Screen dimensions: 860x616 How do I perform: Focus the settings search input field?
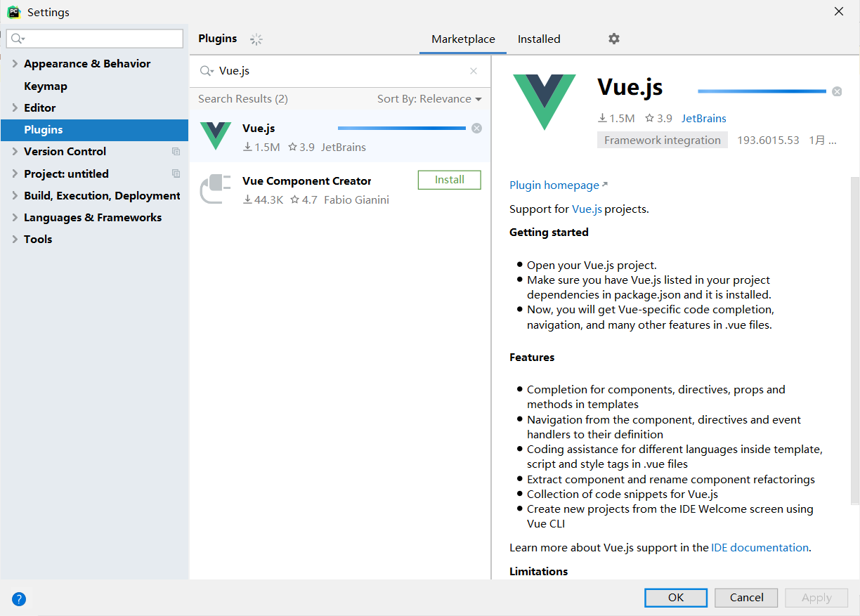95,39
